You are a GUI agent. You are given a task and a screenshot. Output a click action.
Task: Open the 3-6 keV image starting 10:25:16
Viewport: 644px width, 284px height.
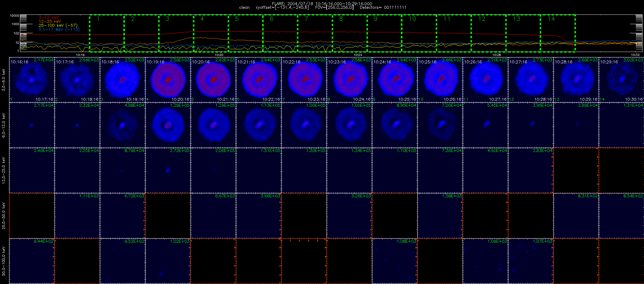440,79
